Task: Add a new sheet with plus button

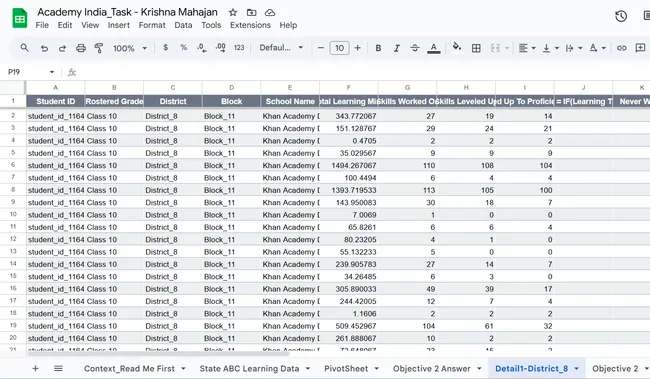Action: [35, 368]
